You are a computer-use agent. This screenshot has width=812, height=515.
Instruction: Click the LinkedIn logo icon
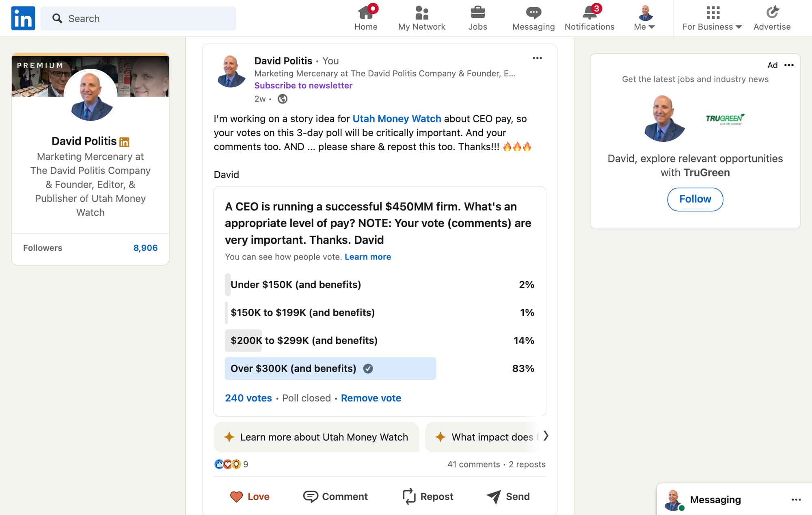pos(23,18)
